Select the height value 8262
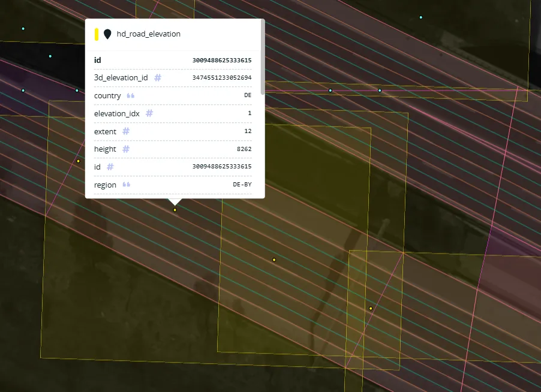 pyautogui.click(x=244, y=149)
